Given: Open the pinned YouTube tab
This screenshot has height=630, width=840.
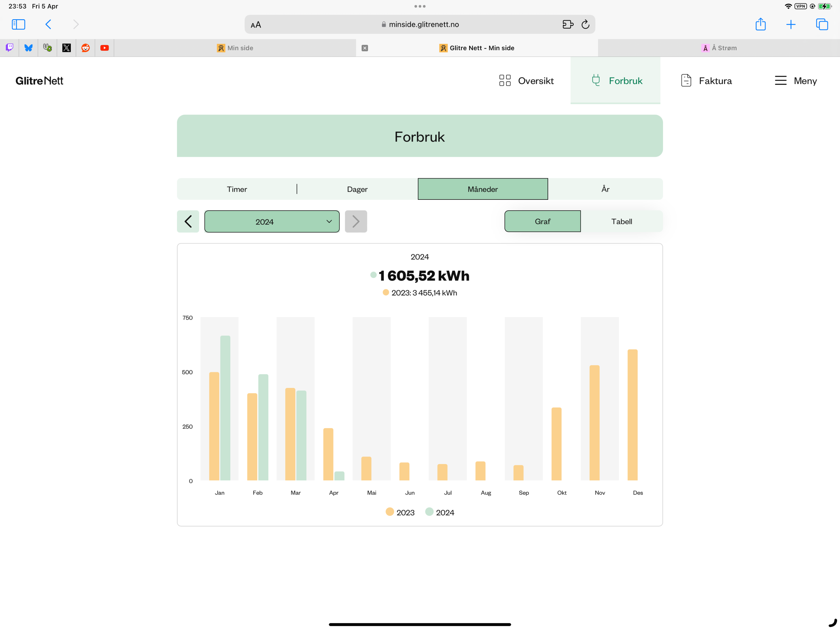Looking at the screenshot, I should point(104,48).
